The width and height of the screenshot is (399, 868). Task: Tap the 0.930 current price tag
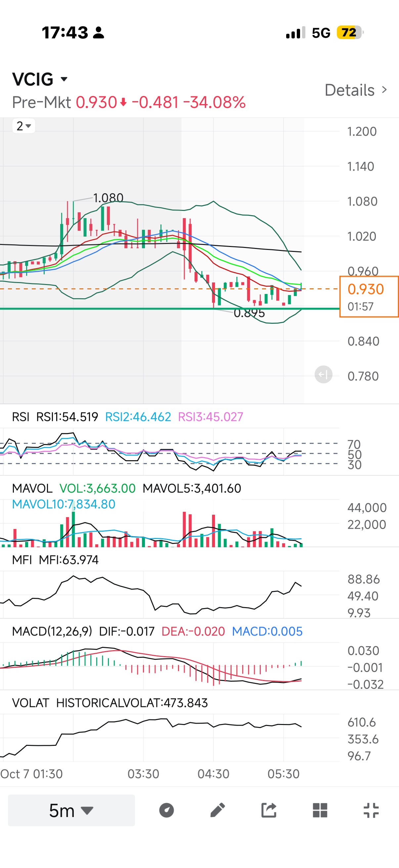click(369, 297)
